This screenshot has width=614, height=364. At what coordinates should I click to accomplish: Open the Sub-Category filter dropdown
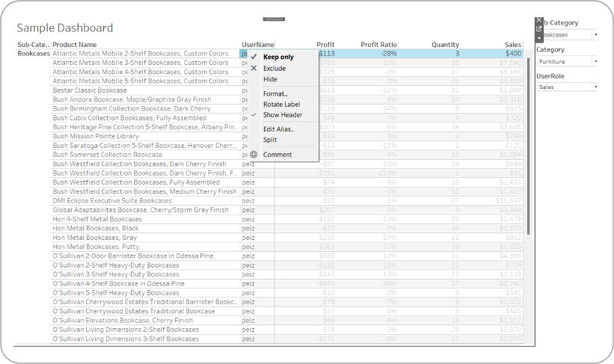[567, 35]
